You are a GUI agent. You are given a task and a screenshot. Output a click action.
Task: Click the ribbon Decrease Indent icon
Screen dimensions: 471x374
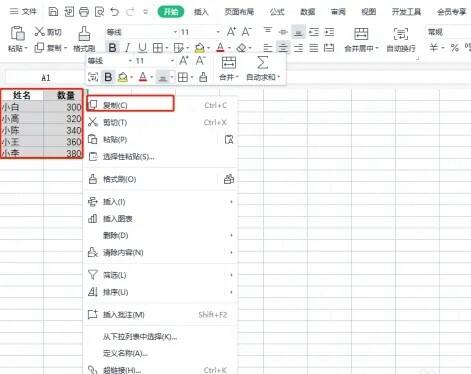click(x=314, y=32)
